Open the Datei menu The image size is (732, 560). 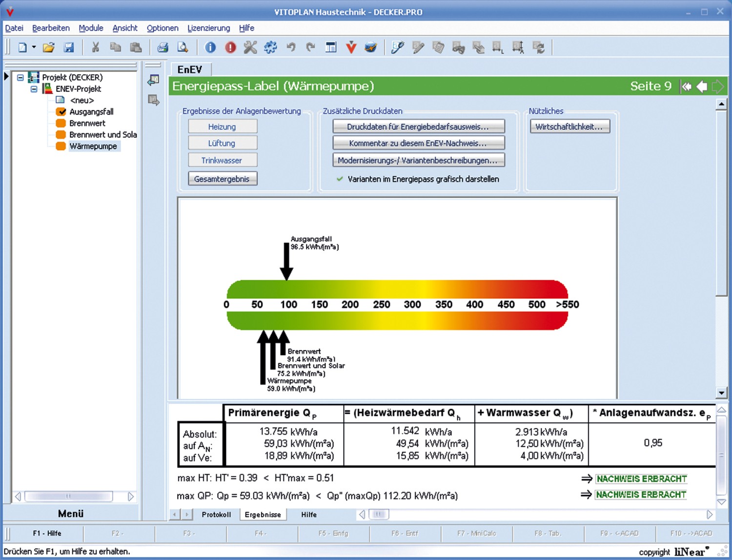point(14,28)
